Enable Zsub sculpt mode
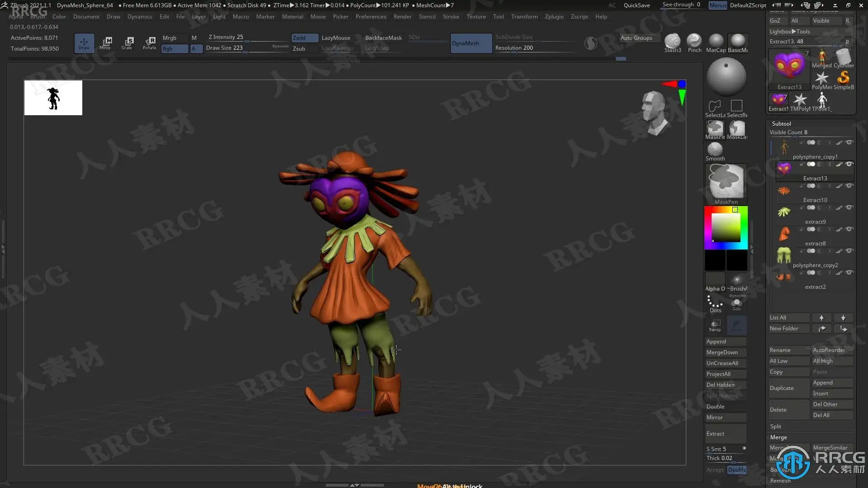The height and width of the screenshot is (488, 868). (x=305, y=49)
